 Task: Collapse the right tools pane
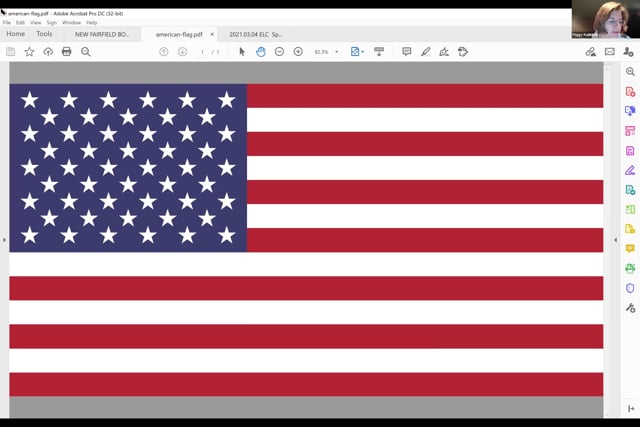pos(631,409)
